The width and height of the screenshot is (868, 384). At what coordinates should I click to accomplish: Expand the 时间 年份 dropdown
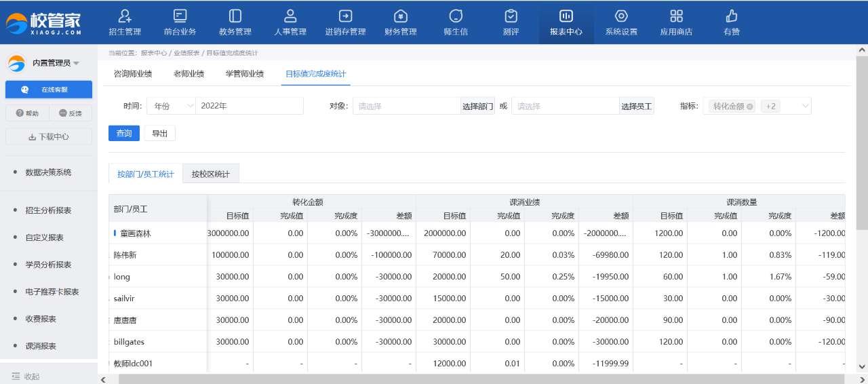171,106
